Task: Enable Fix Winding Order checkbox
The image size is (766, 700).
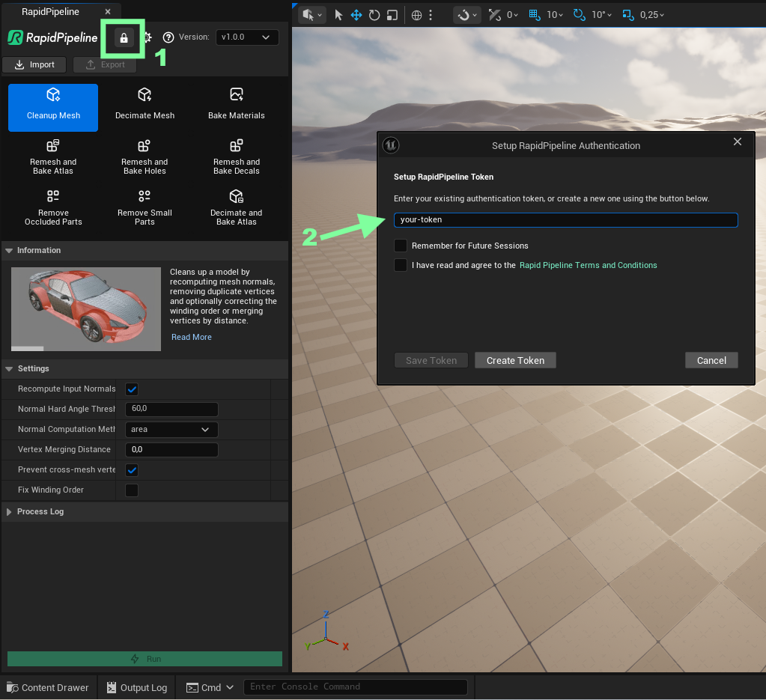Action: click(132, 490)
